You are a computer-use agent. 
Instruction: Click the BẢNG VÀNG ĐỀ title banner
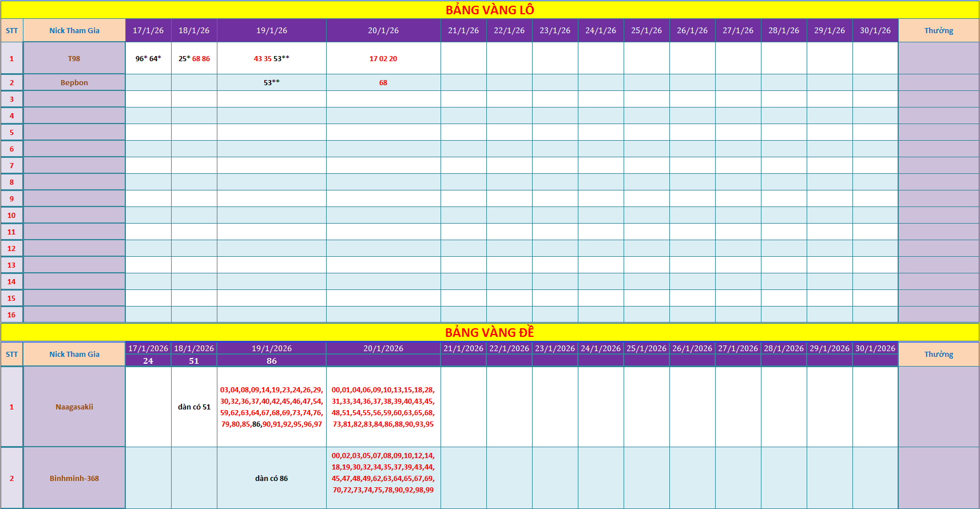[490, 332]
